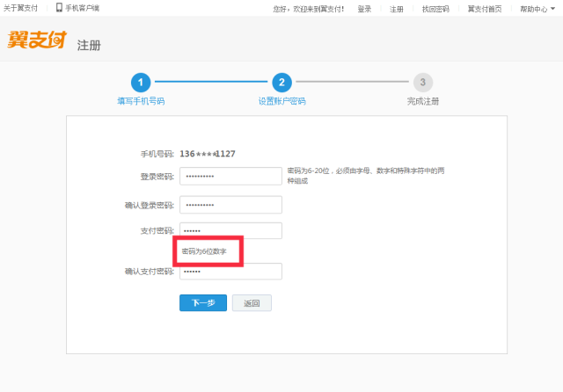Click the 密码为6-20位 password rule text
563x392 pixels.
pyautogui.click(x=366, y=176)
